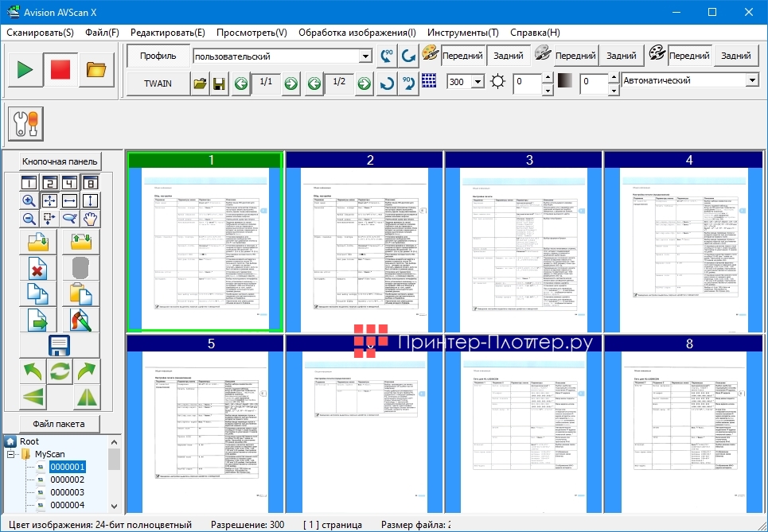Open the Обработка изображения(I) menu
Image resolution: width=768 pixels, height=532 pixels.
[357, 33]
